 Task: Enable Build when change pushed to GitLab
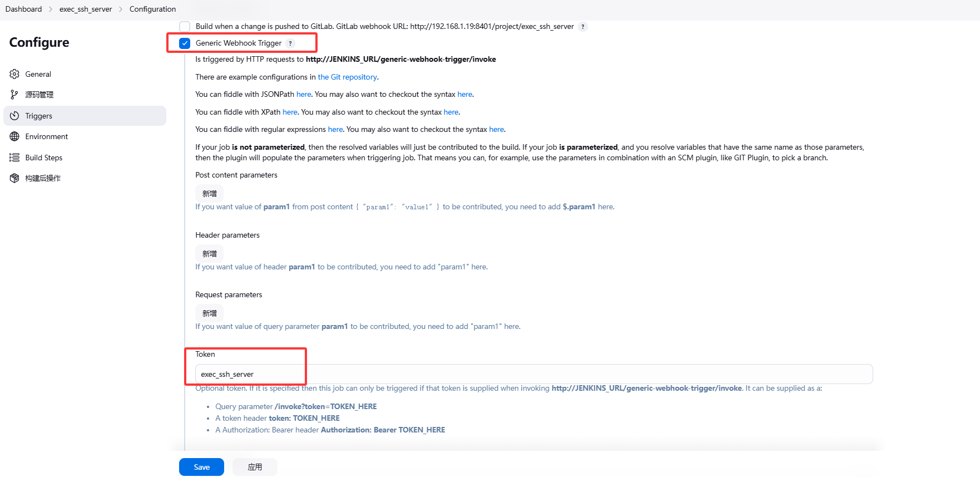pos(185,27)
